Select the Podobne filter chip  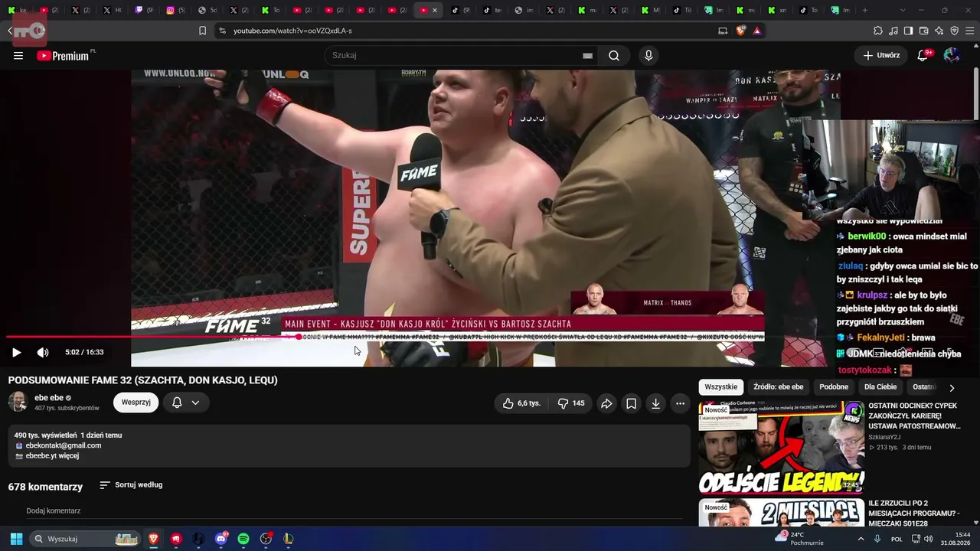(834, 387)
